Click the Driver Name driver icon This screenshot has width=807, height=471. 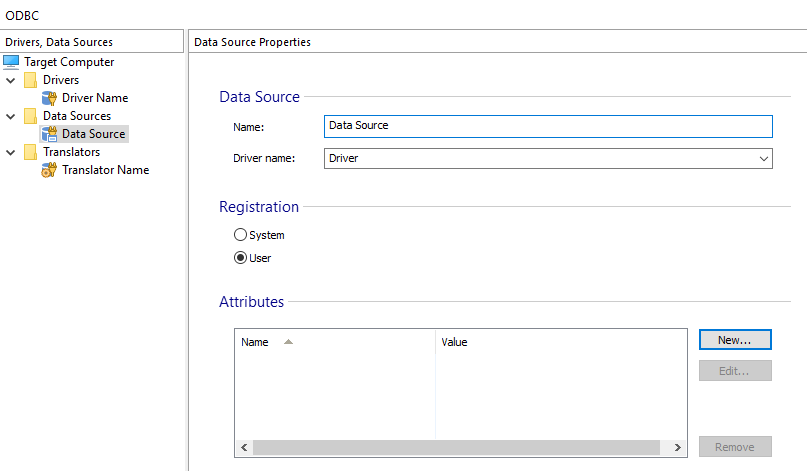[x=49, y=98]
